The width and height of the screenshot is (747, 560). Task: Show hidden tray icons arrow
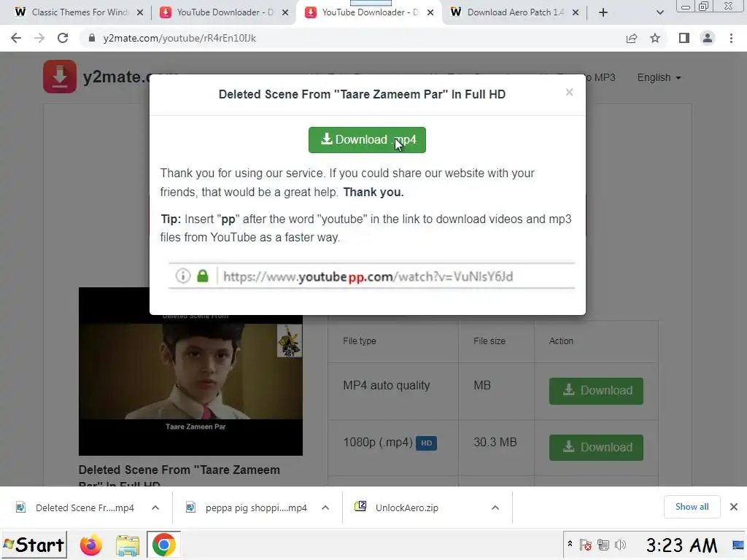pos(570,544)
